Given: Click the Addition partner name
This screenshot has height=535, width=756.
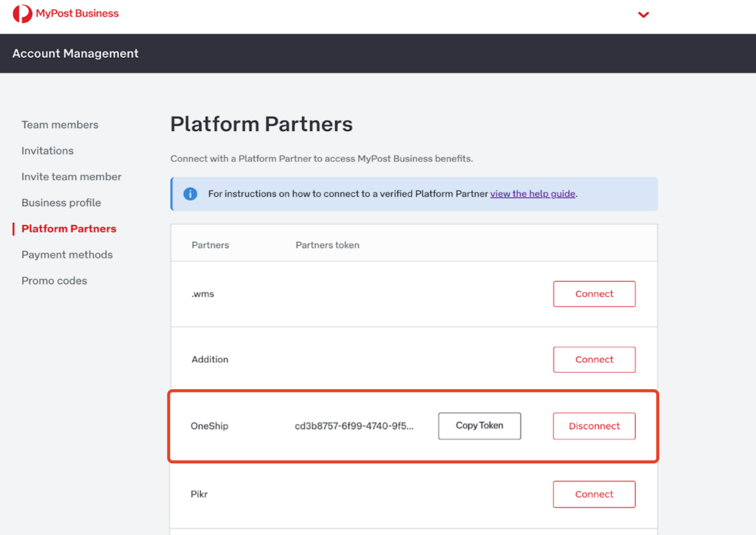Looking at the screenshot, I should [x=210, y=359].
